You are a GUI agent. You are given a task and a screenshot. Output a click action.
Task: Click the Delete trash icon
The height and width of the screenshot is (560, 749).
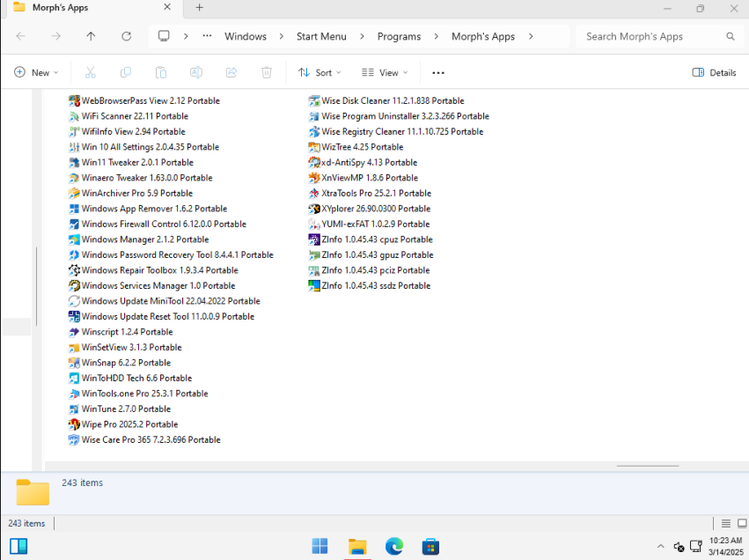pos(267,72)
